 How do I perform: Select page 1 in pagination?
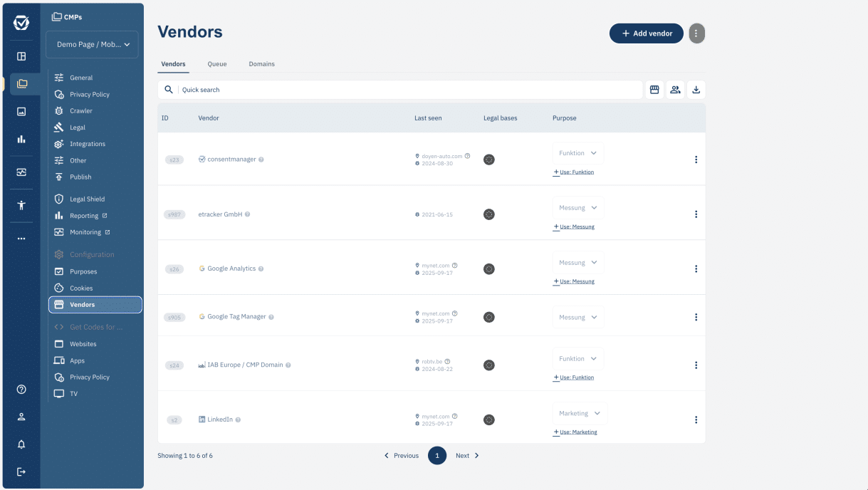point(437,456)
